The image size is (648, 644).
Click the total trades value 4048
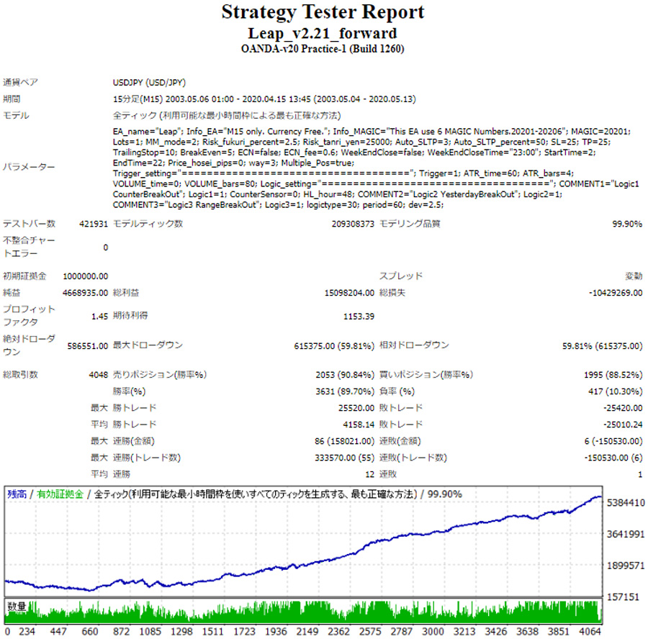(x=99, y=375)
